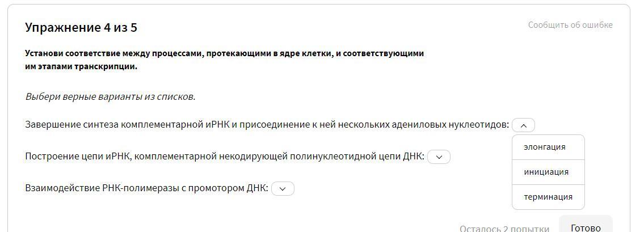Pick 'терминация' in the dropdown list
Screen dimensions: 644x232
(548, 197)
